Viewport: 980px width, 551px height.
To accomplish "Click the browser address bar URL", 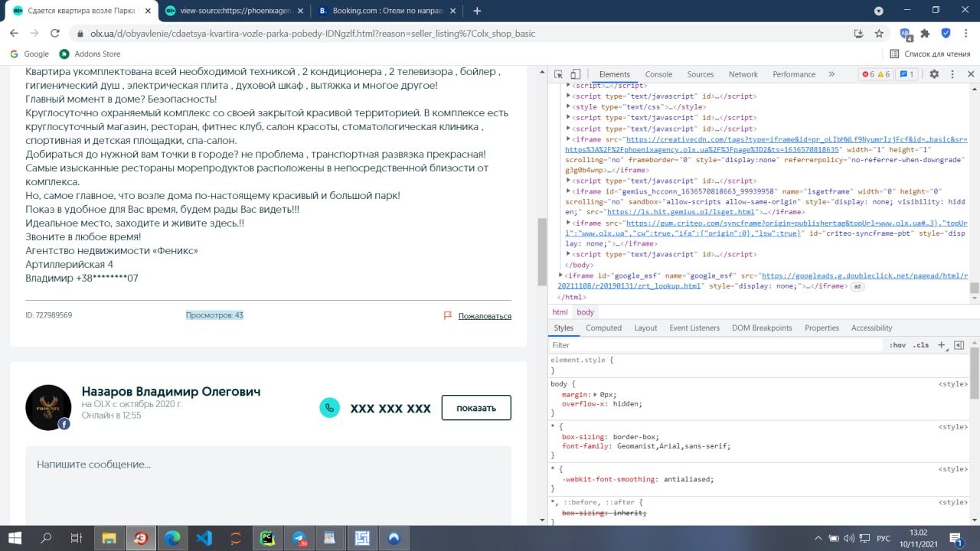I will click(312, 34).
